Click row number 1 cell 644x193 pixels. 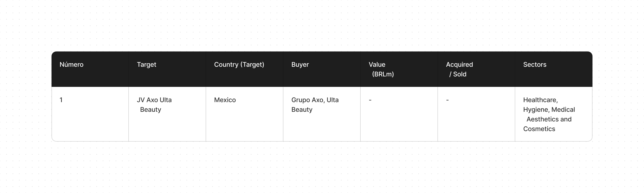pos(61,100)
